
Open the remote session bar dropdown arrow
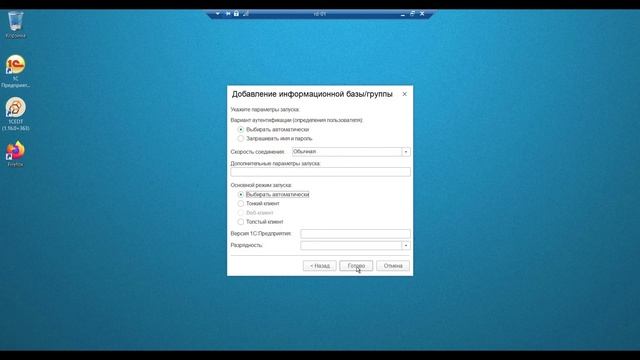(x=218, y=13)
